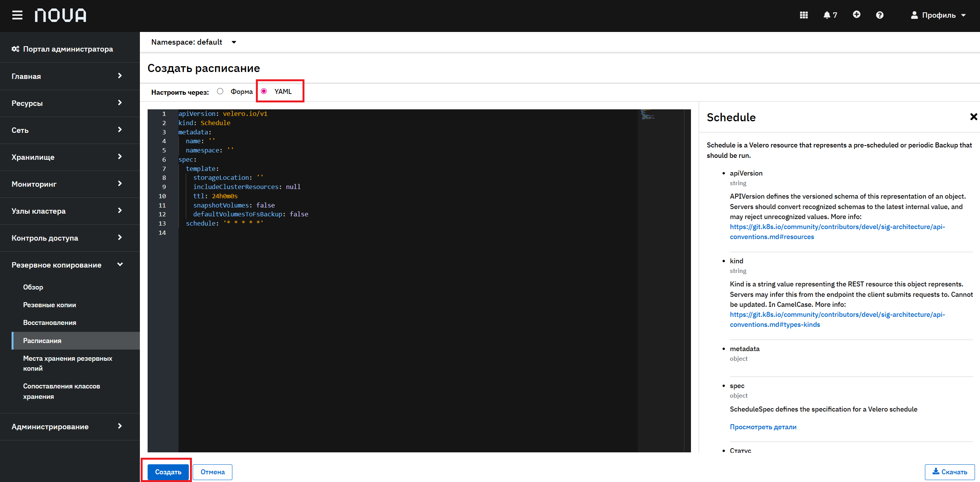This screenshot has height=482, width=980.
Task: Expand the Ресурсы menu section
Action: (x=70, y=103)
